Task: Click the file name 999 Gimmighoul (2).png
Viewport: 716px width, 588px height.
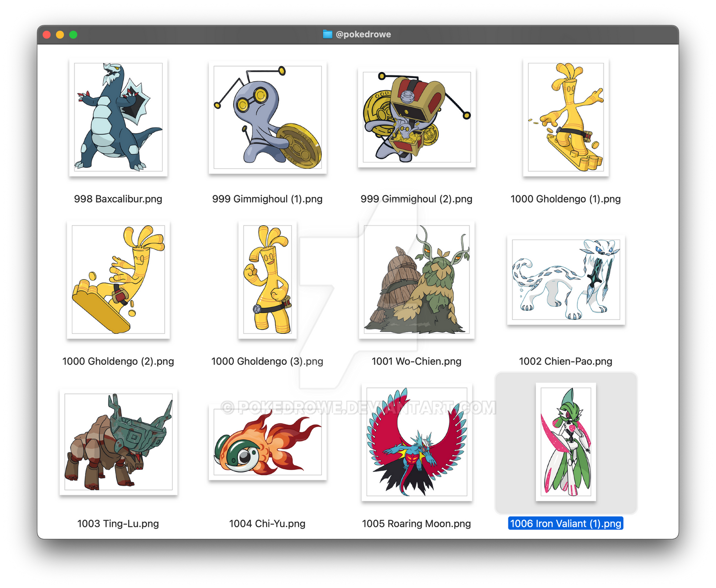Action: [417, 199]
